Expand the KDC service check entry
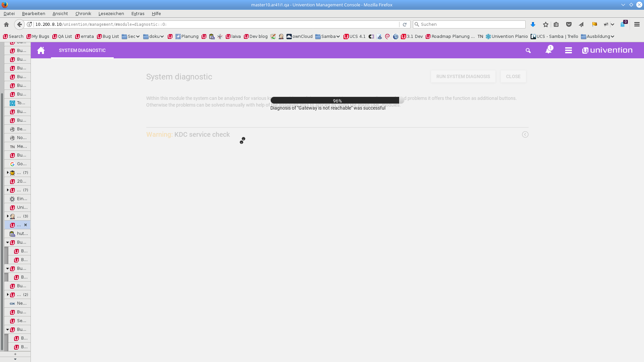644x362 pixels. 525,134
